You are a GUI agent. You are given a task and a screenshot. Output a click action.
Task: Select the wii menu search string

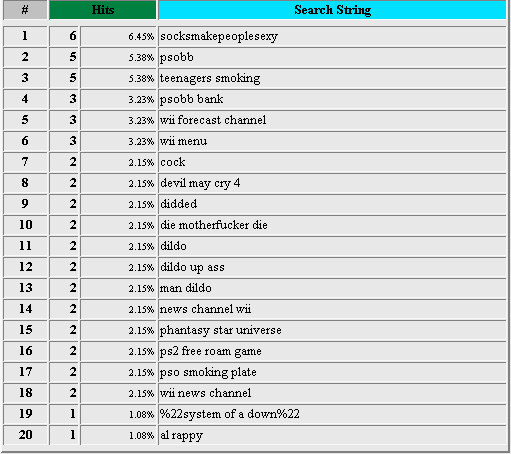pos(184,141)
